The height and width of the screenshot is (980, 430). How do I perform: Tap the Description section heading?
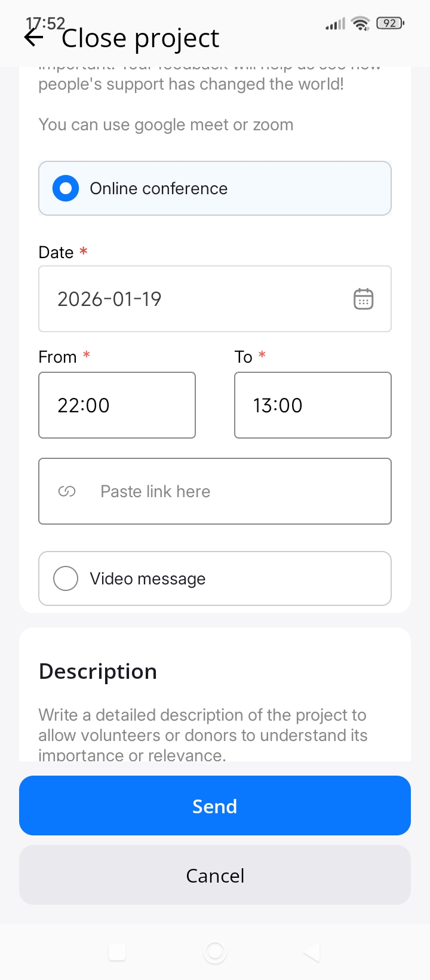tap(98, 672)
